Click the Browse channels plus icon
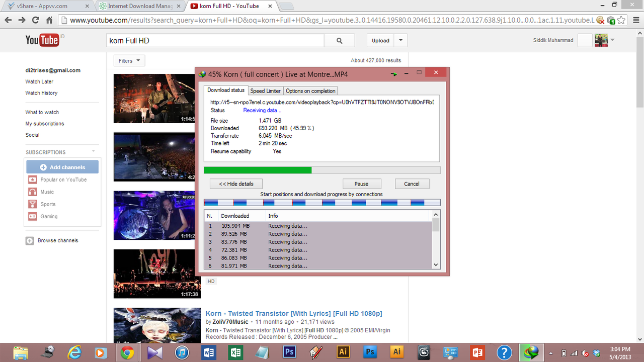Image resolution: width=644 pixels, height=362 pixels. tap(30, 241)
